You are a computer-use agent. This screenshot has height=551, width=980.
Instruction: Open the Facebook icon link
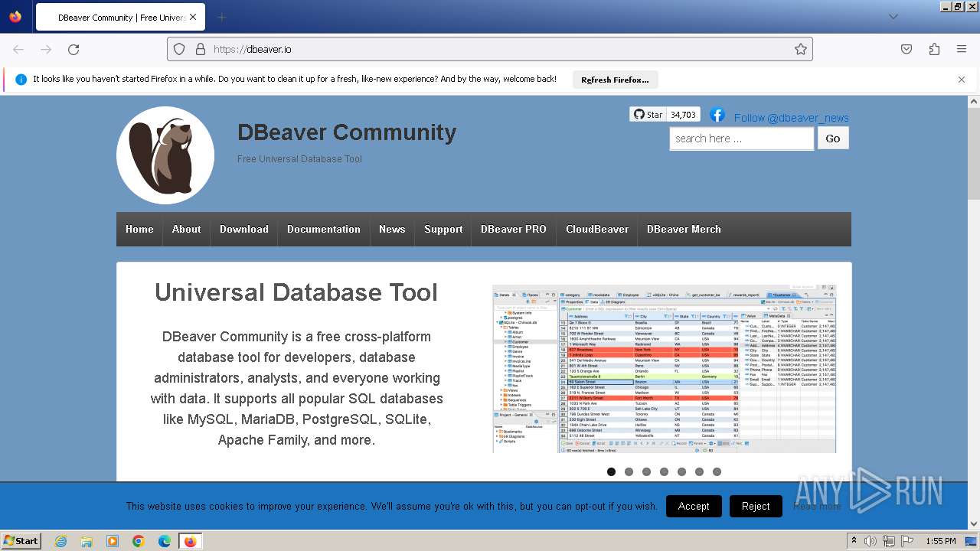coord(717,115)
